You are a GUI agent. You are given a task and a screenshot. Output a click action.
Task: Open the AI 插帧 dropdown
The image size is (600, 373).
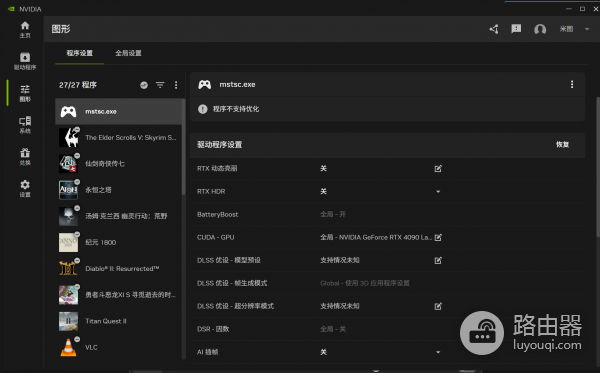[438, 352]
